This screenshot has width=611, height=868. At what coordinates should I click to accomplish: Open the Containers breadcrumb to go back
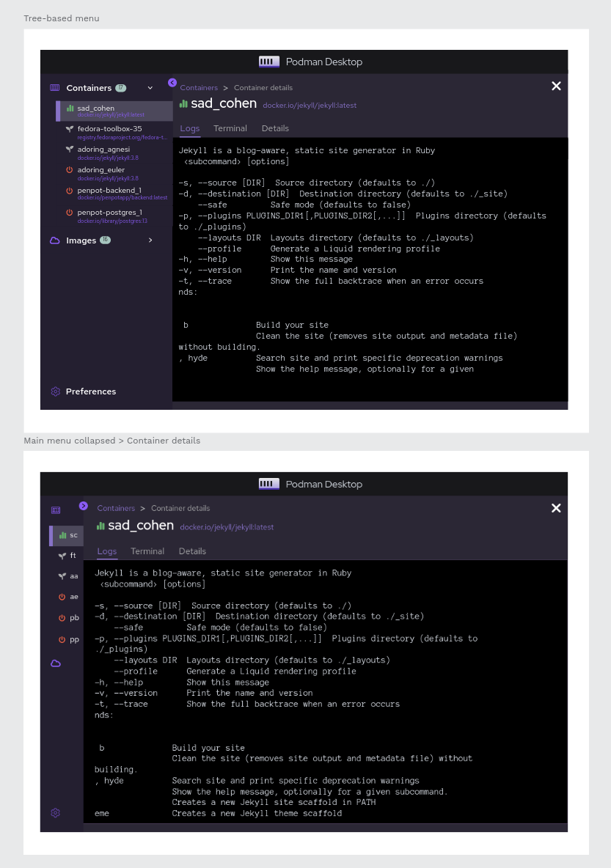tap(199, 87)
